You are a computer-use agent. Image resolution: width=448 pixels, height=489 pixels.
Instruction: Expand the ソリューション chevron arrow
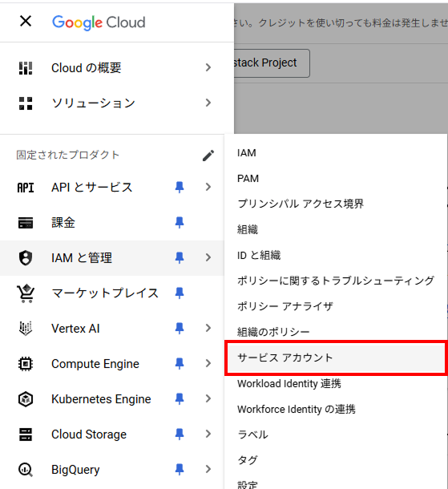[208, 103]
